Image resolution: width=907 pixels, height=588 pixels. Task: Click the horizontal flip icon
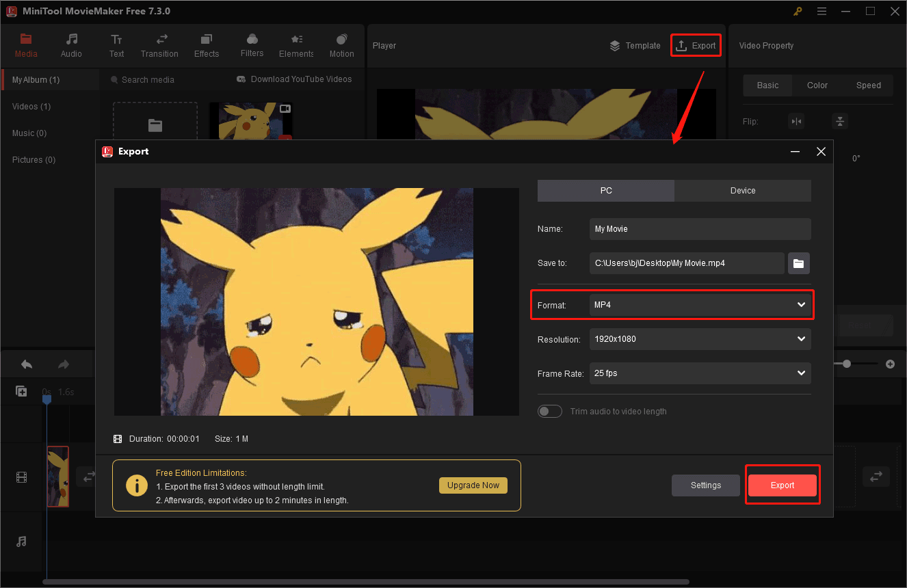point(796,122)
